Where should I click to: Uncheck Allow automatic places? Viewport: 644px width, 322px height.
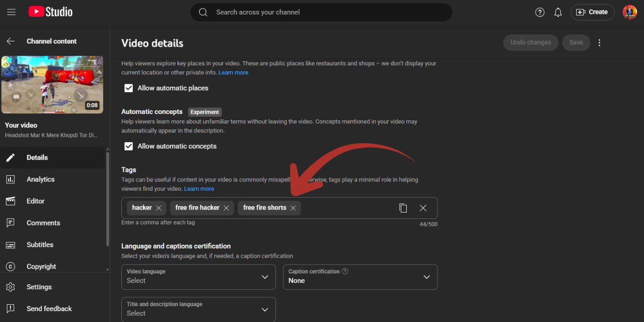(128, 88)
